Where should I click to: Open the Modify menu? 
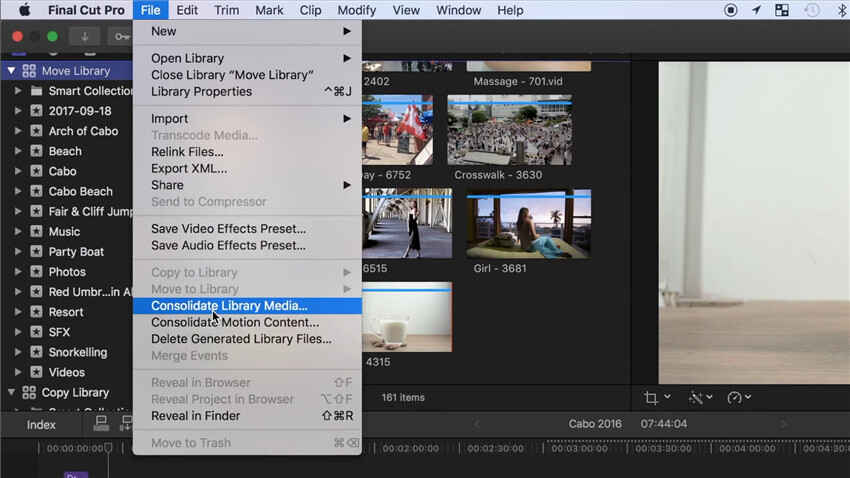coord(357,10)
